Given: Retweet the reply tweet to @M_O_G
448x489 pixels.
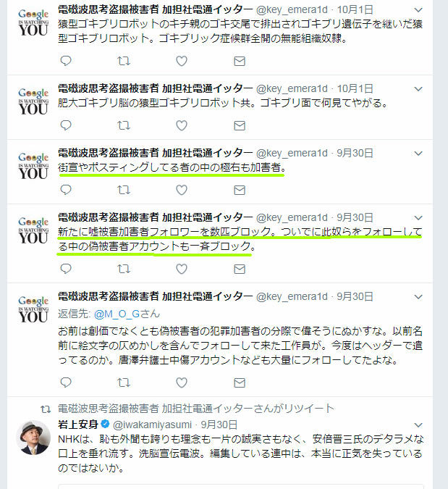Looking at the screenshot, I should click(124, 383).
